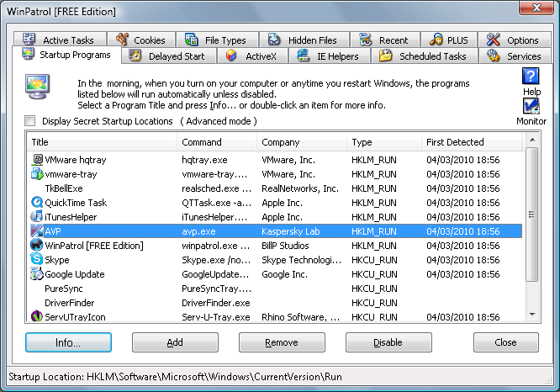Image resolution: width=560 pixels, height=392 pixels.
Task: Click the Kaspersky Lab company cell
Action: [291, 231]
